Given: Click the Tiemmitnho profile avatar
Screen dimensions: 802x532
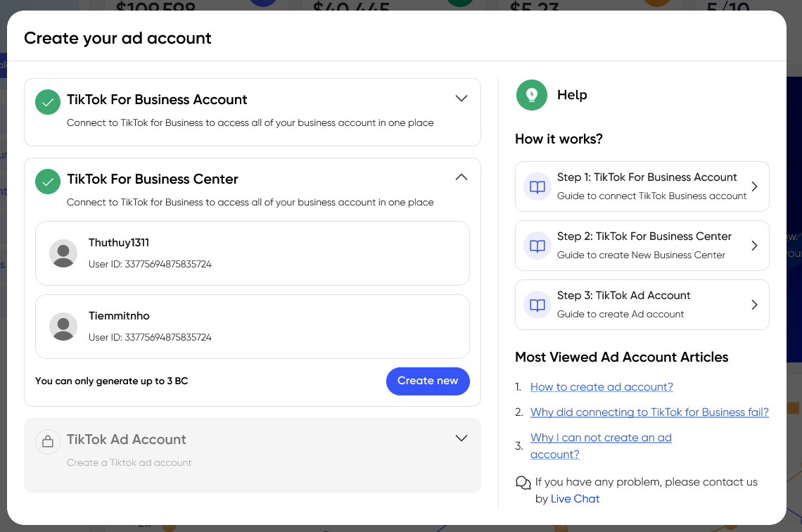Looking at the screenshot, I should pos(63,326).
